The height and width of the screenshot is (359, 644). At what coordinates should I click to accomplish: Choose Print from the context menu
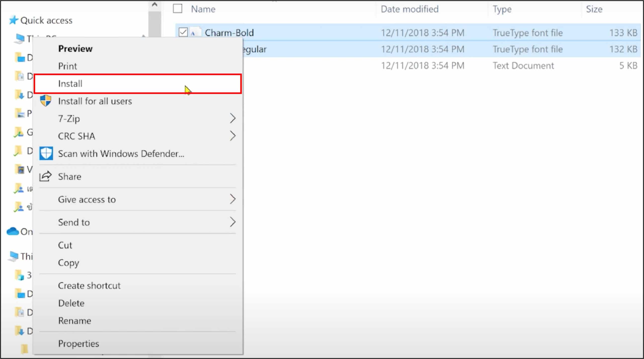click(x=138, y=66)
